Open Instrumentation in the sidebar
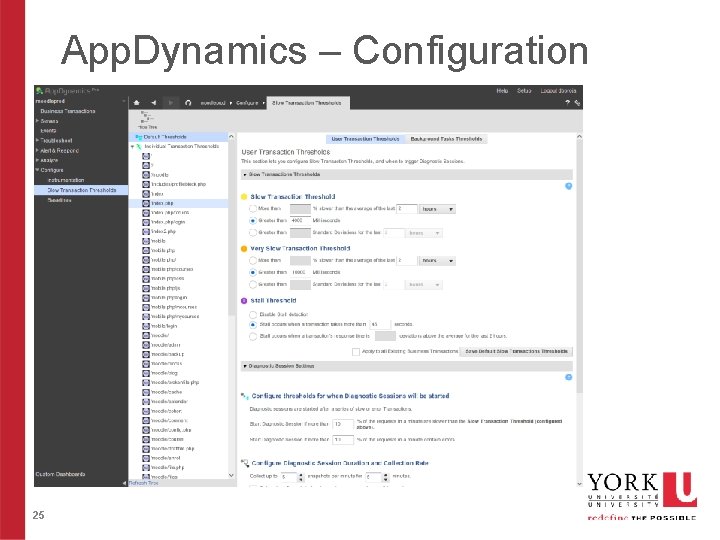 pos(66,180)
